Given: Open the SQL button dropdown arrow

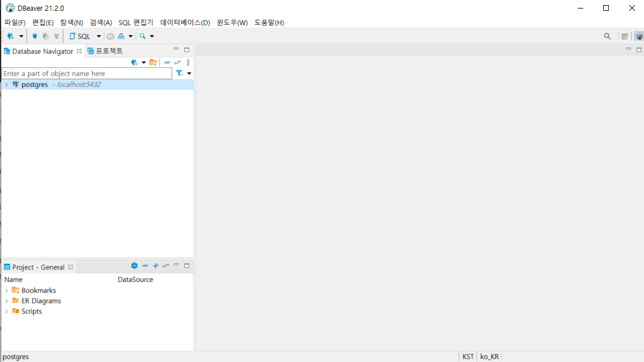Looking at the screenshot, I should point(99,36).
